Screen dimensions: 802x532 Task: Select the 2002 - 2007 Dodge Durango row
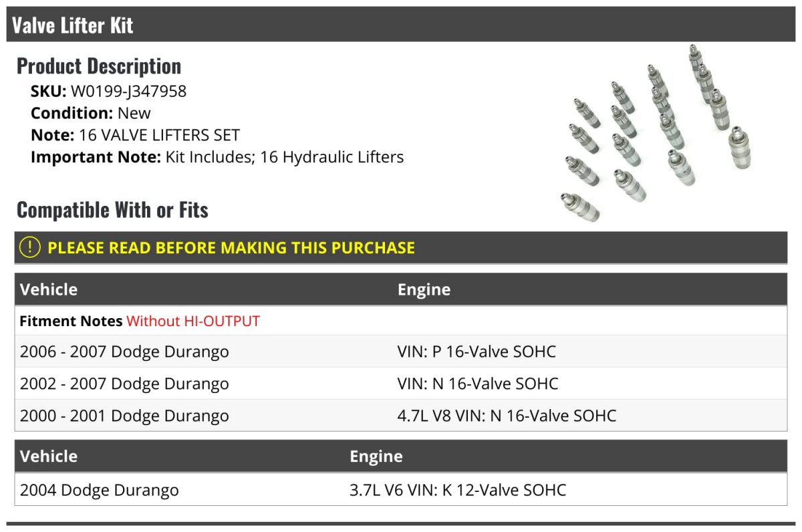[x=124, y=384]
